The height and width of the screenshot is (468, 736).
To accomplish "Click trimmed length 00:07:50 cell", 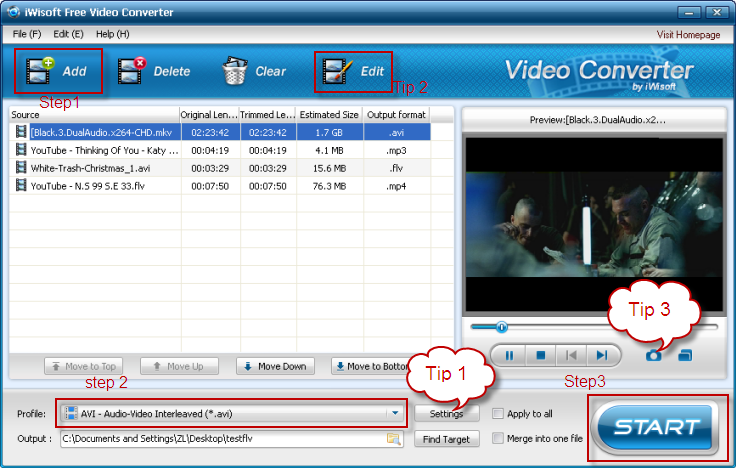I will (268, 186).
